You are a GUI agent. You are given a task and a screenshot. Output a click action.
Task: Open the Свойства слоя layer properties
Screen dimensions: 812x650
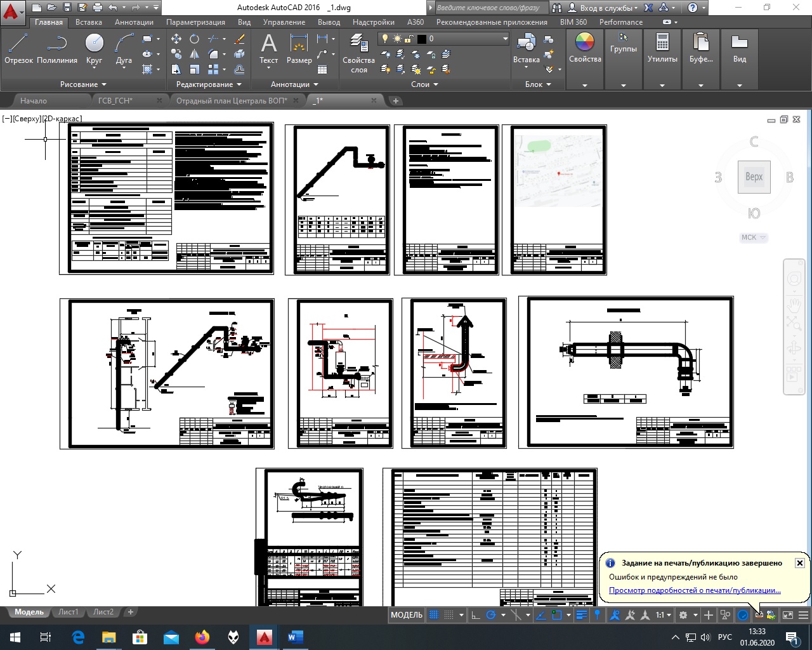click(x=358, y=53)
